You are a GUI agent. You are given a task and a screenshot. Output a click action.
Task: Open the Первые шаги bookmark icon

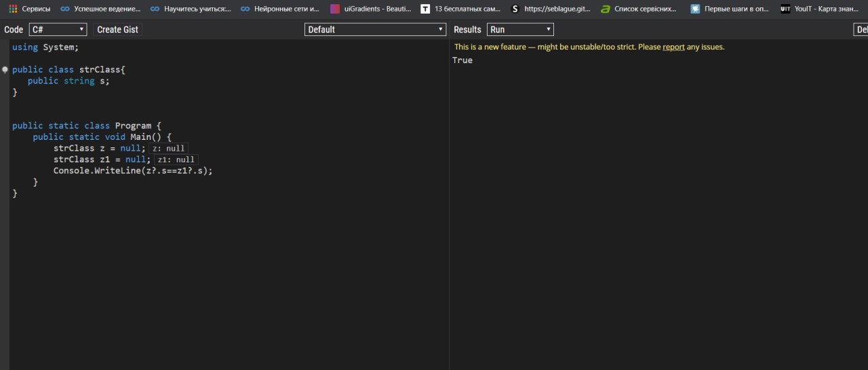[x=695, y=9]
